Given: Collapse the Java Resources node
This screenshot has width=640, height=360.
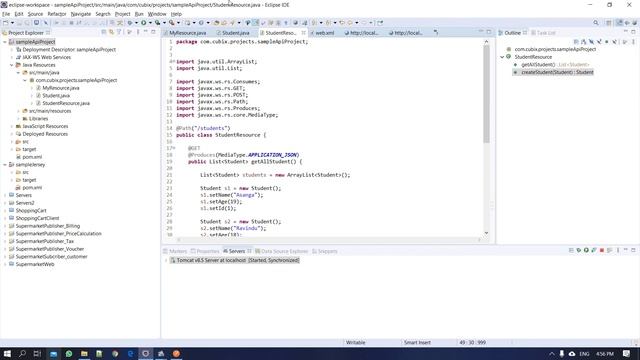Looking at the screenshot, I should [x=11, y=65].
